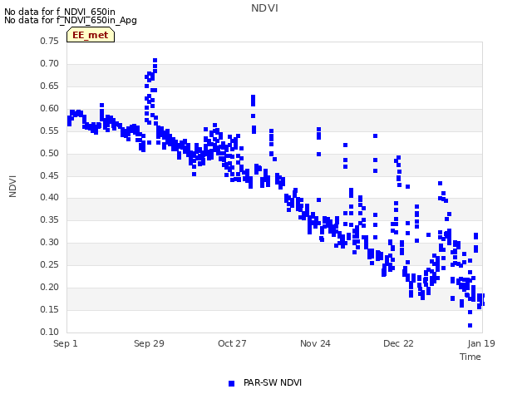Screen dimensions: 532x399
Task: Click the Sep 1 x-axis tick label
Action: [66, 343]
